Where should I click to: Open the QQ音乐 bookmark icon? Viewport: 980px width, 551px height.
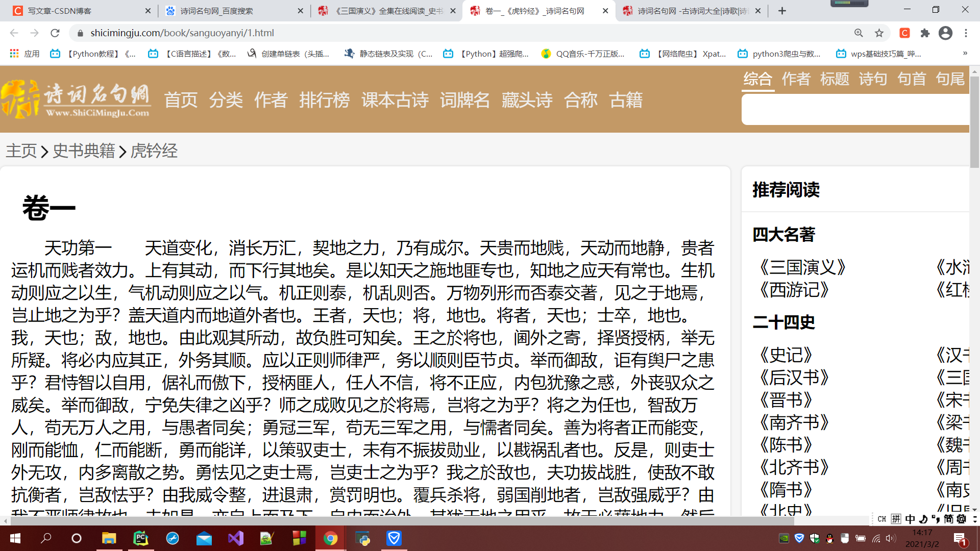pyautogui.click(x=546, y=54)
